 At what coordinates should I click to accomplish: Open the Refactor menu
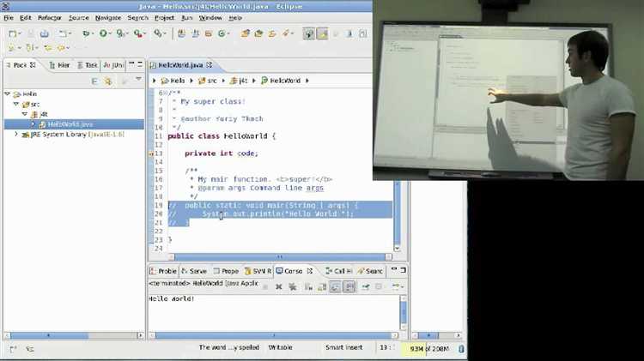click(x=49, y=18)
